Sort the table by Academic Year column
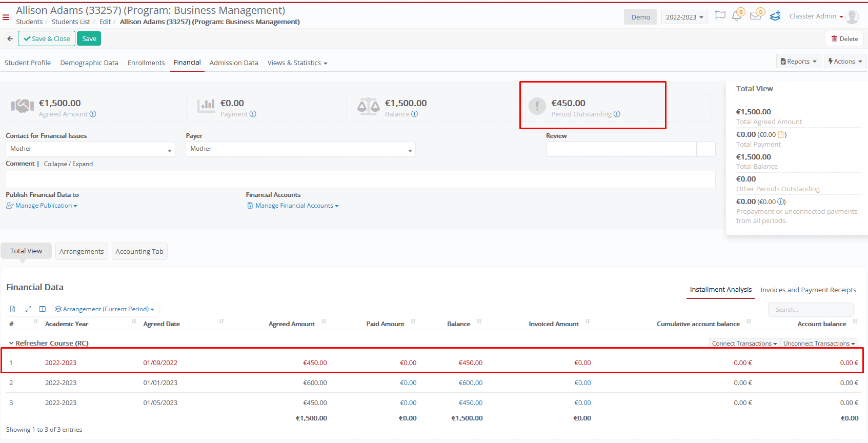This screenshot has height=443, width=868. click(x=67, y=324)
